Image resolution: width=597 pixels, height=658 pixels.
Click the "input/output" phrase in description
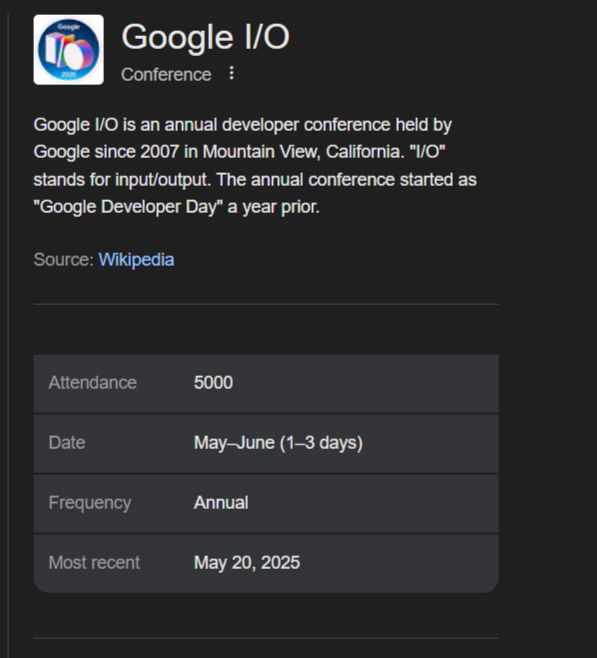coord(164,180)
